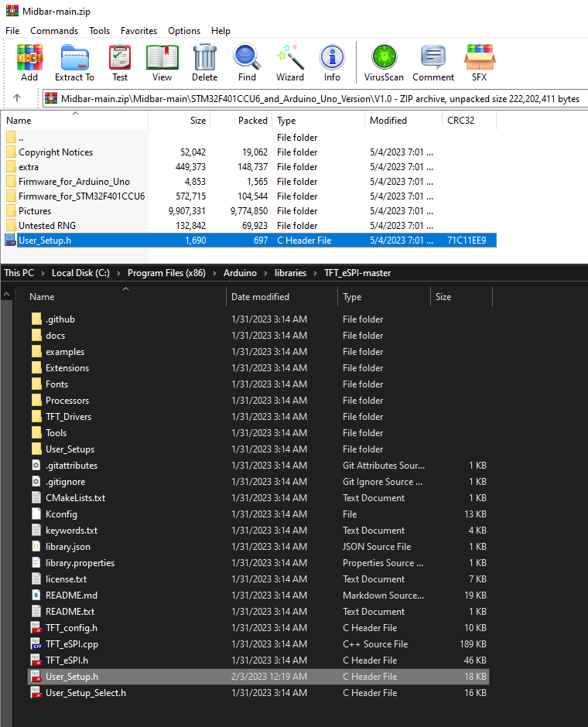Viewport: 588px width, 727px height.
Task: Sort archive list by Modified column
Action: [403, 121]
